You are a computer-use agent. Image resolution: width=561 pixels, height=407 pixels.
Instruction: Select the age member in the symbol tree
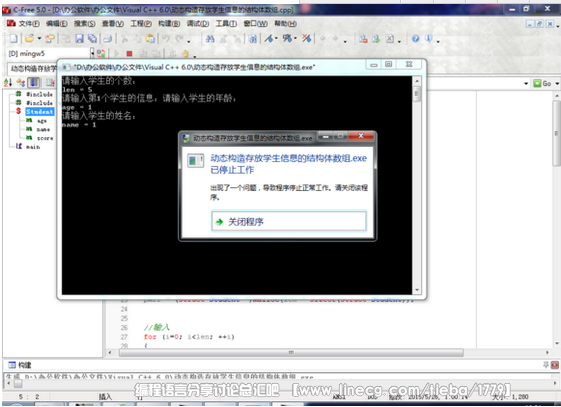(42, 121)
